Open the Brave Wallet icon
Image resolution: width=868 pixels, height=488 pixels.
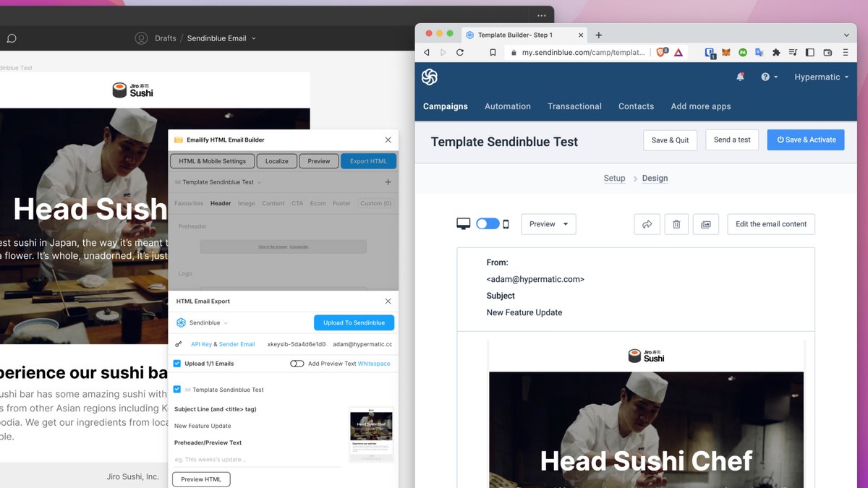[x=827, y=53]
